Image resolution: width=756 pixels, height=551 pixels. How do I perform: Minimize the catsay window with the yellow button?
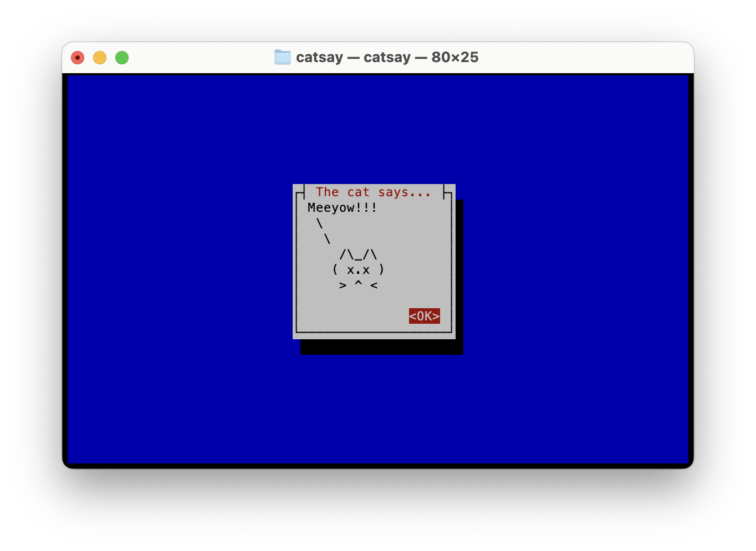pos(100,58)
